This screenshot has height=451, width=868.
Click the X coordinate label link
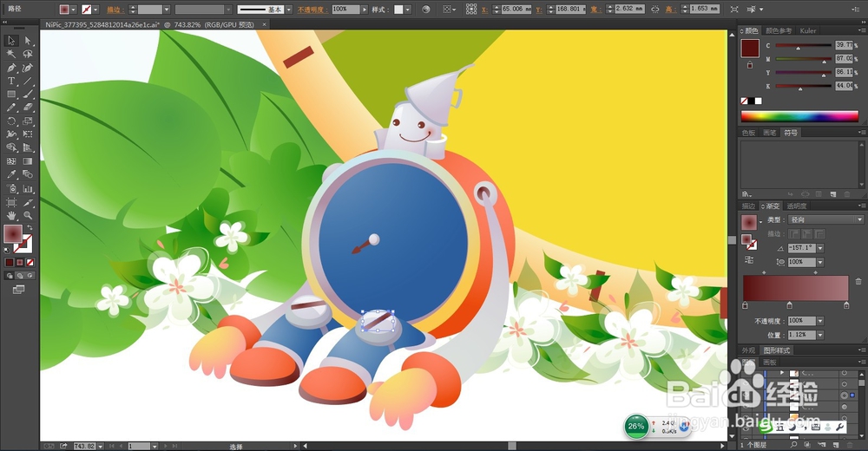click(485, 10)
